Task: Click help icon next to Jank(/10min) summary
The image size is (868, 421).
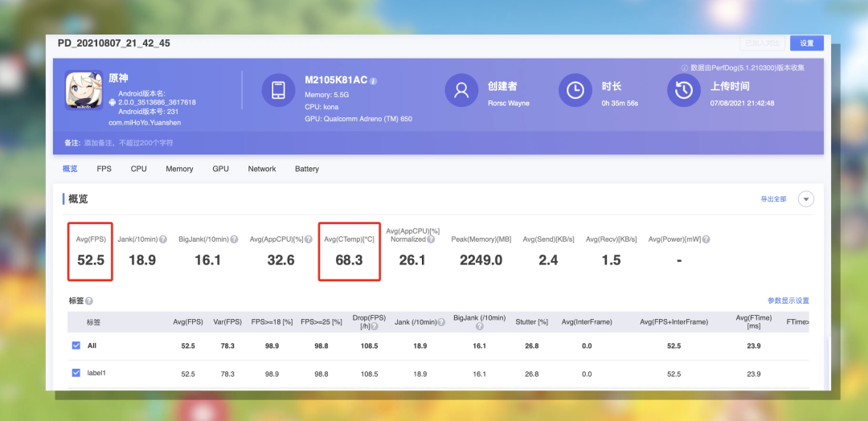Action: 163,239
